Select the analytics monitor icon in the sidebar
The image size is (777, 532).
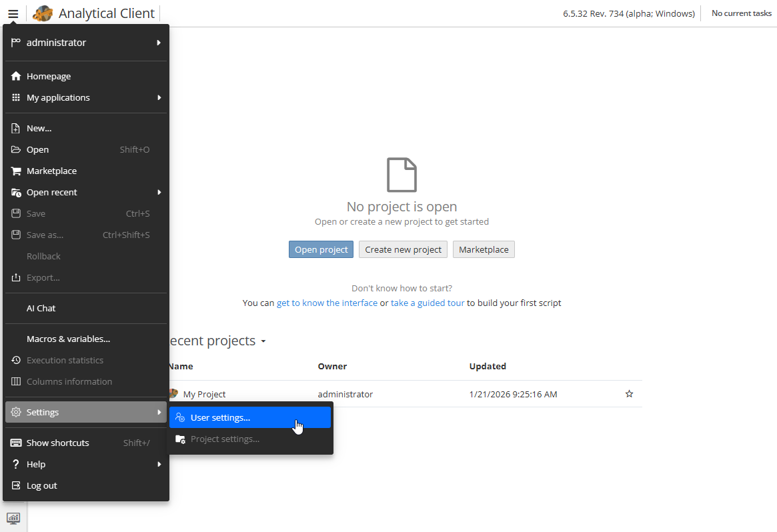click(13, 517)
